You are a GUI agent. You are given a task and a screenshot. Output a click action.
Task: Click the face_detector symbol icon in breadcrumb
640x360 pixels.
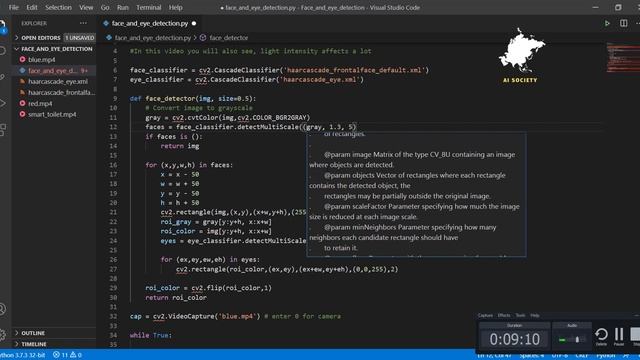coord(203,38)
